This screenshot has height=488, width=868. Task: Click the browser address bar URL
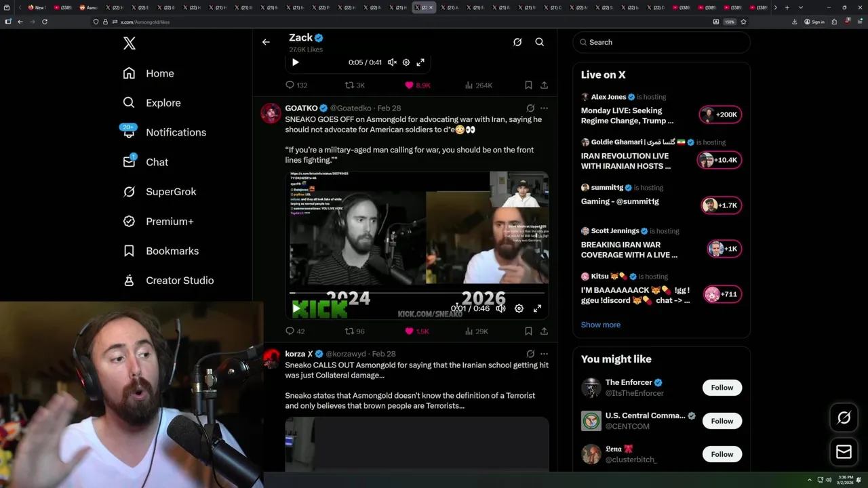[145, 22]
